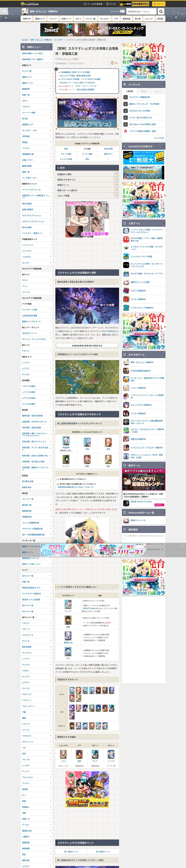Open the もっとみる ranking link
The height and width of the screenshot is (868, 186).
coord(159,138)
